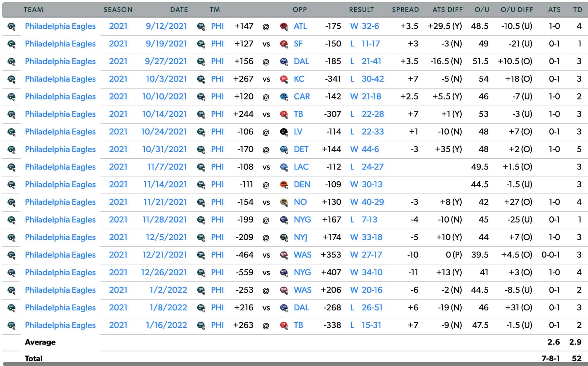Open the W 44-6 result link

[x=364, y=149]
